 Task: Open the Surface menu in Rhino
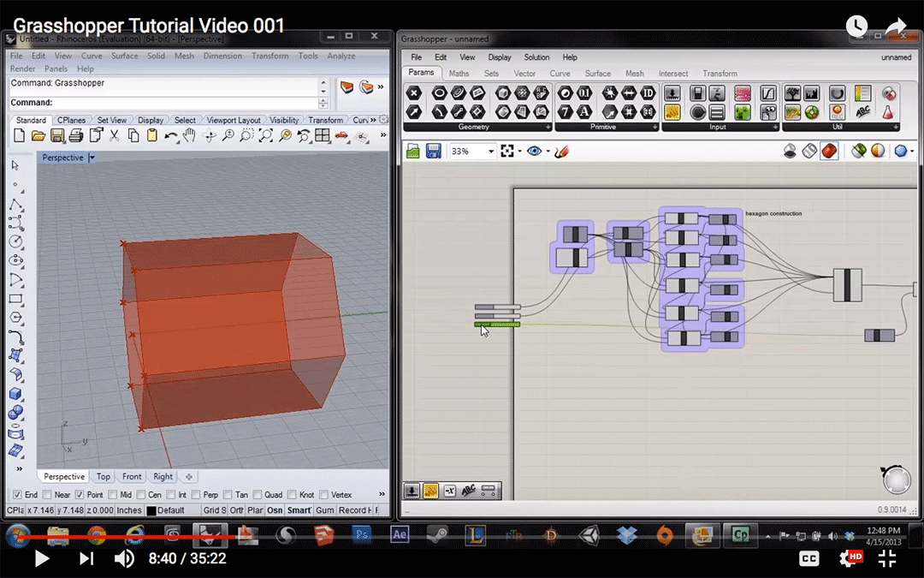[x=125, y=56]
